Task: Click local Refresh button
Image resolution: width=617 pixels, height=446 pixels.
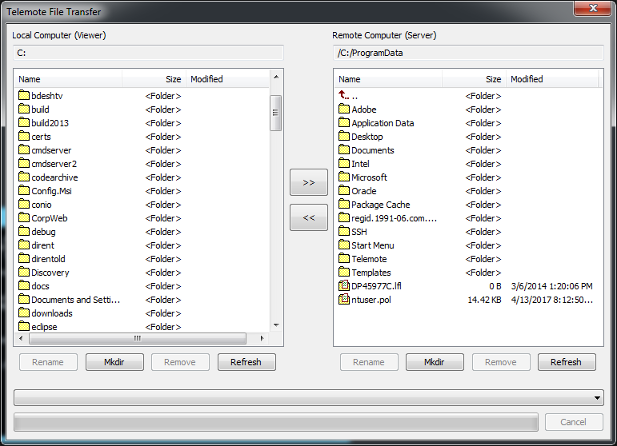Action: point(246,362)
